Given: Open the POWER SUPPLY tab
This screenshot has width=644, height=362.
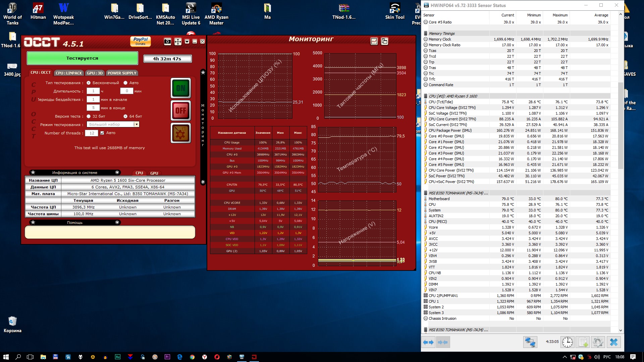Looking at the screenshot, I should tap(122, 73).
